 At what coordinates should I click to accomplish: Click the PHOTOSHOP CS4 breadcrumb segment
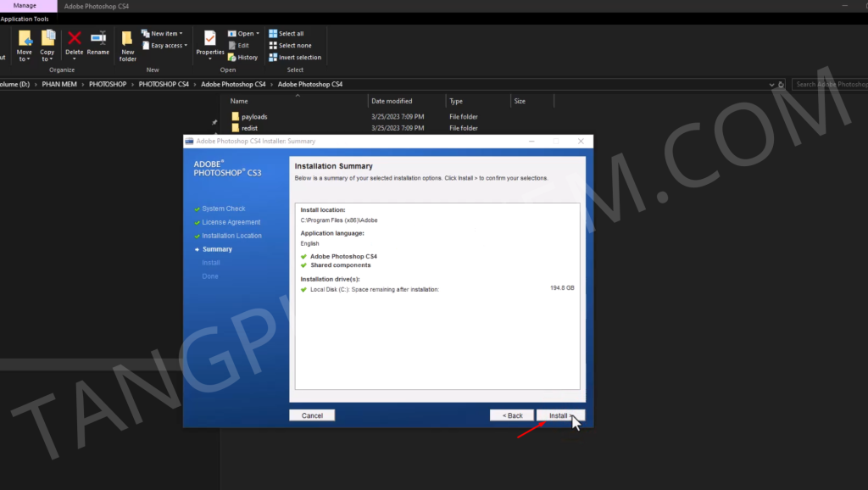tap(164, 85)
